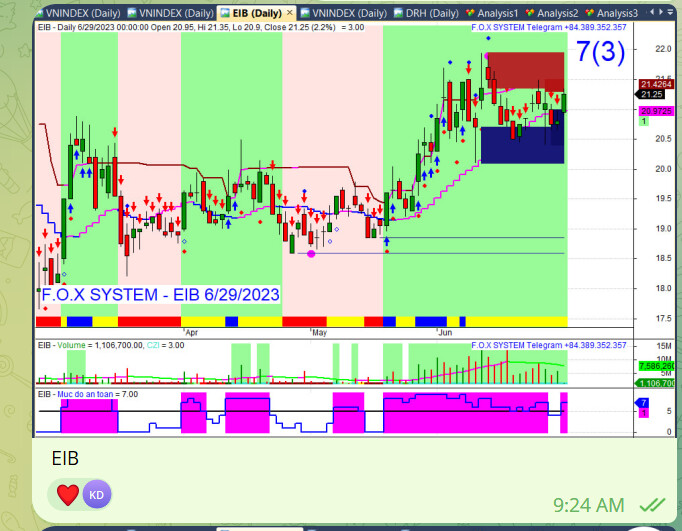Open the KD reactor avatar
The image size is (682, 531).
pos(97,494)
